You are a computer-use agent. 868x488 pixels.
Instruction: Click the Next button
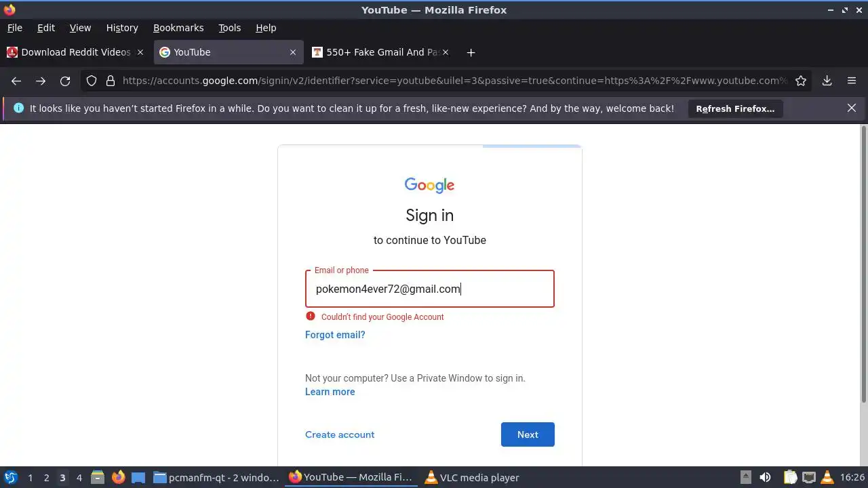point(528,434)
